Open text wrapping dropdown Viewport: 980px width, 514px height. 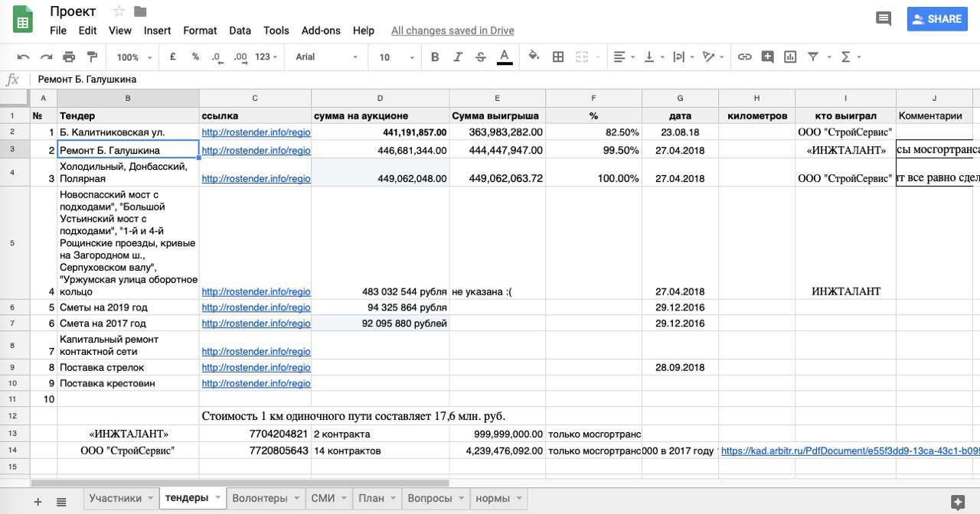pos(684,57)
